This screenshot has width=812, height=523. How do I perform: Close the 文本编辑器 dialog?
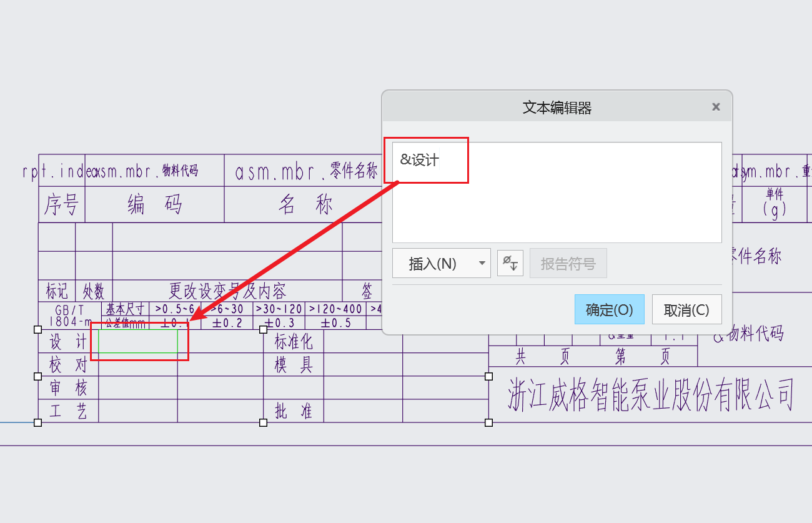716,107
